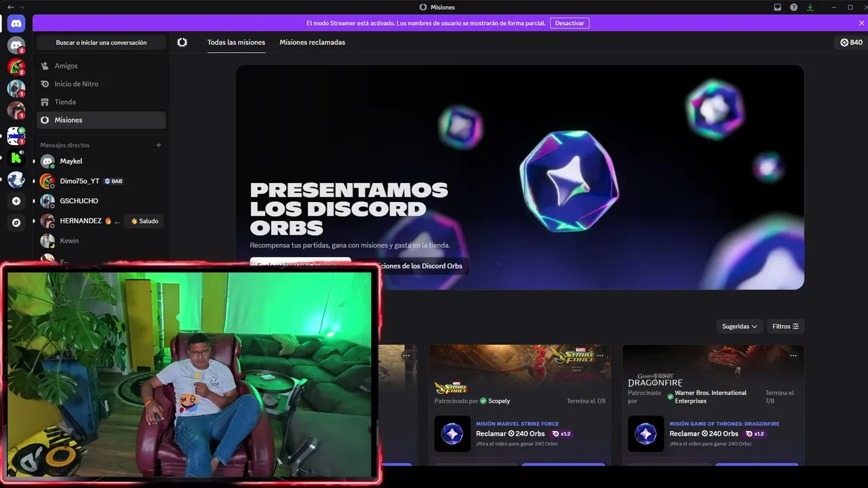The image size is (868, 488).
Task: Open the Dimo75o_YT direct message
Action: coord(101,181)
